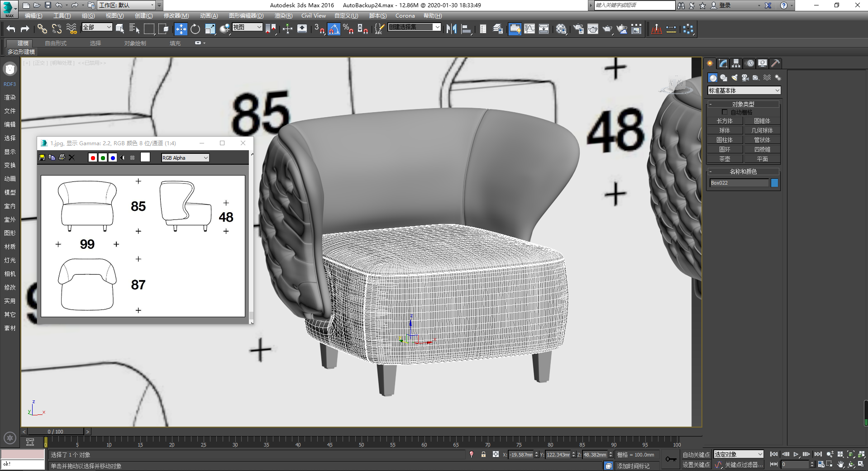Switch to the 自由形式 ribbon tab
This screenshot has height=471, width=868.
56,43
